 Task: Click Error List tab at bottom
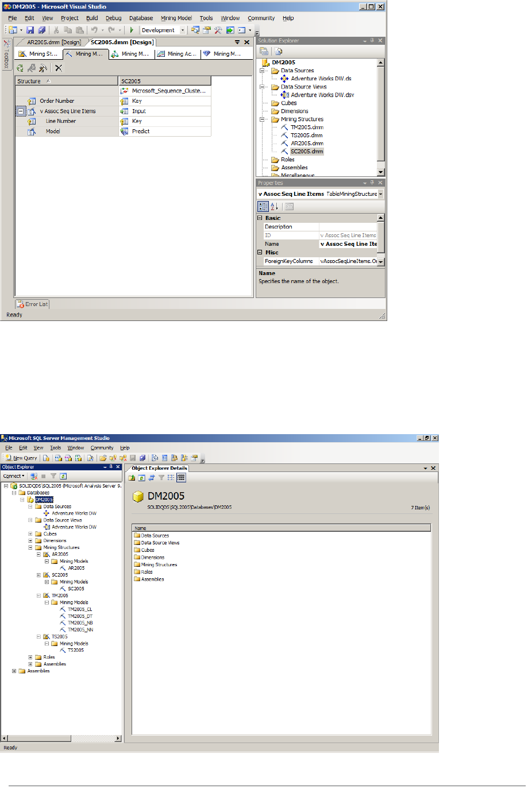point(32,304)
